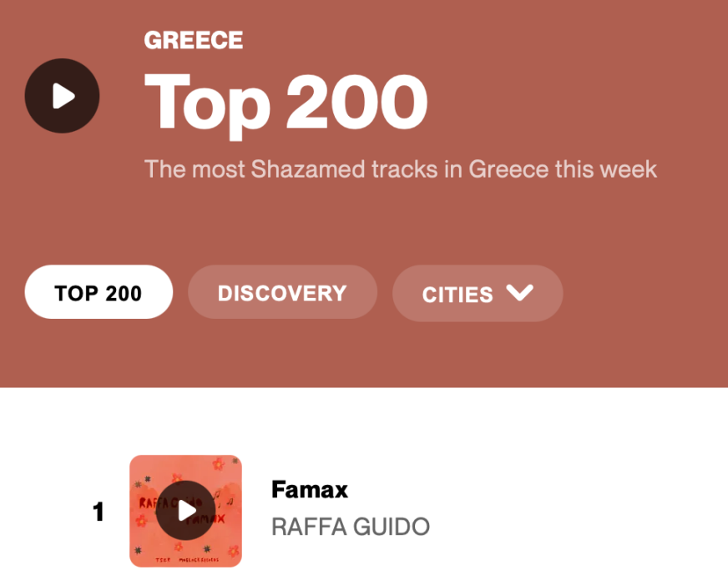Image resolution: width=728 pixels, height=580 pixels.
Task: Open the Famax song title link
Action: [x=308, y=489]
